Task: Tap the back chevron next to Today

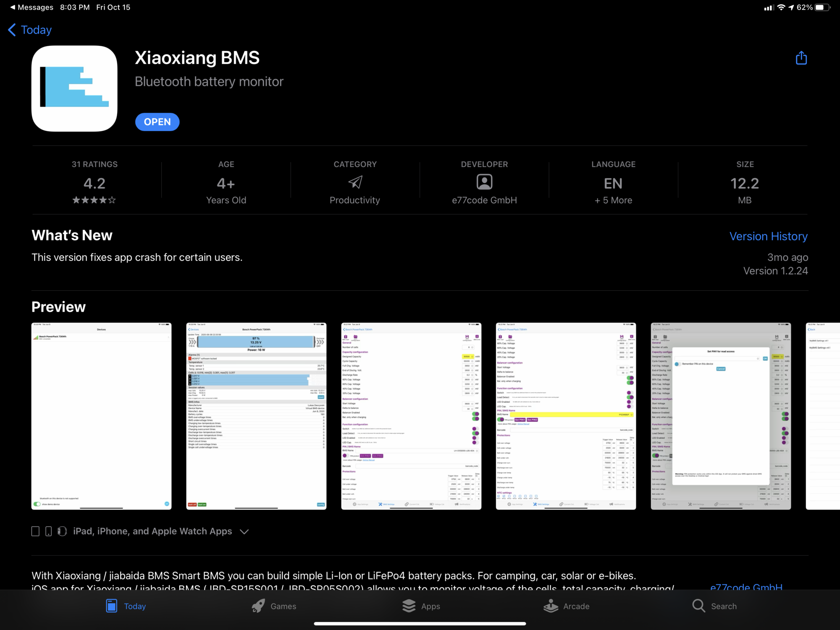Action: [x=12, y=30]
